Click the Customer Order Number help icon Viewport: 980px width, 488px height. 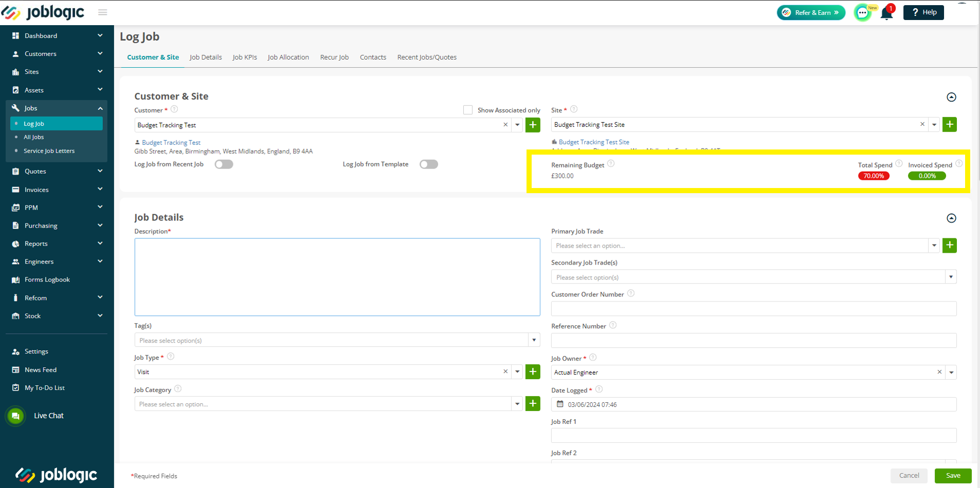[631, 293]
